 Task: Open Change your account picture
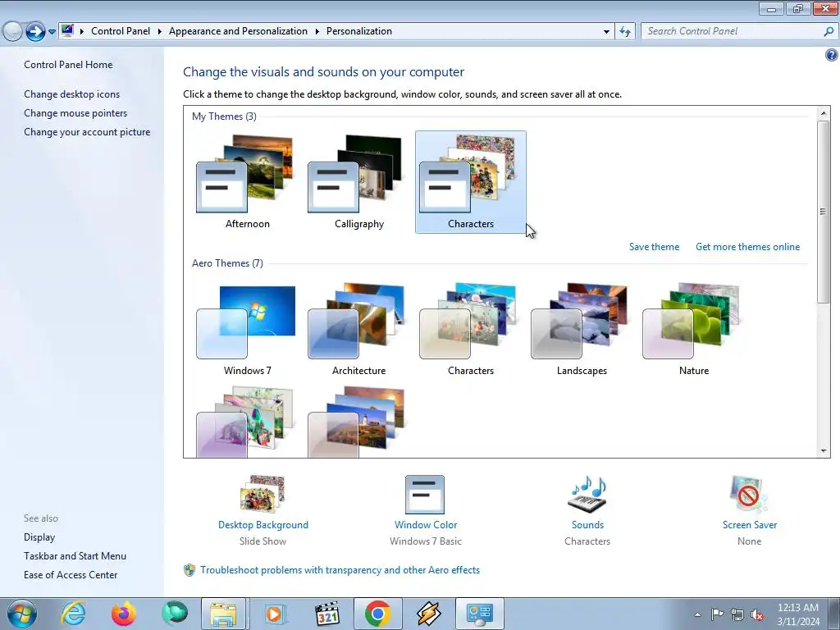click(87, 132)
